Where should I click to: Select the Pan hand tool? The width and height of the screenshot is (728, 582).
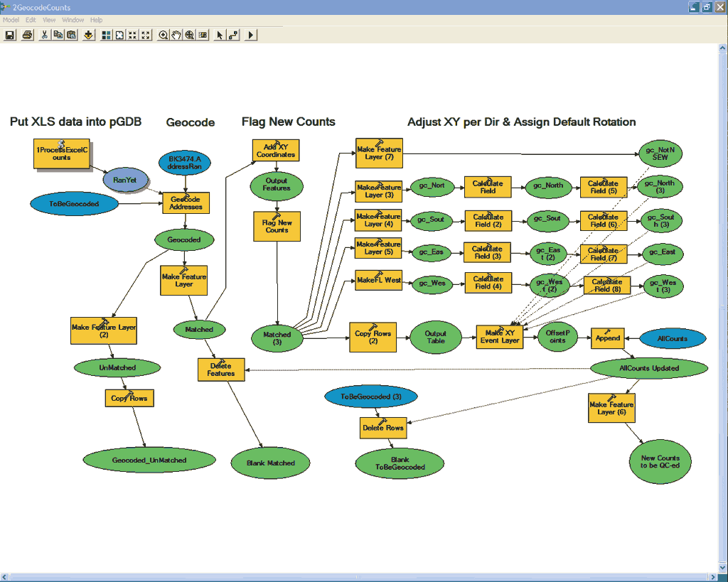pyautogui.click(x=176, y=35)
